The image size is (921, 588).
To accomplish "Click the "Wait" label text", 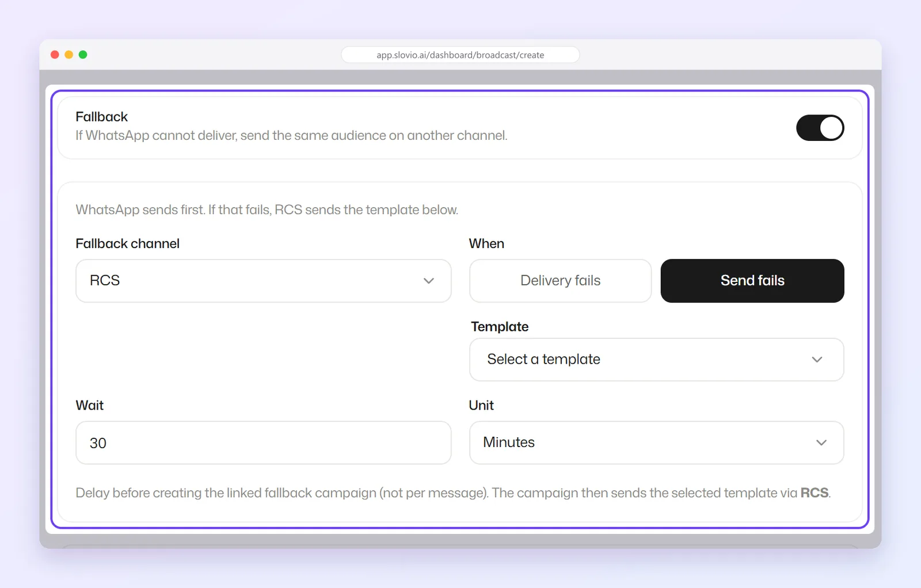I will pos(90,406).
